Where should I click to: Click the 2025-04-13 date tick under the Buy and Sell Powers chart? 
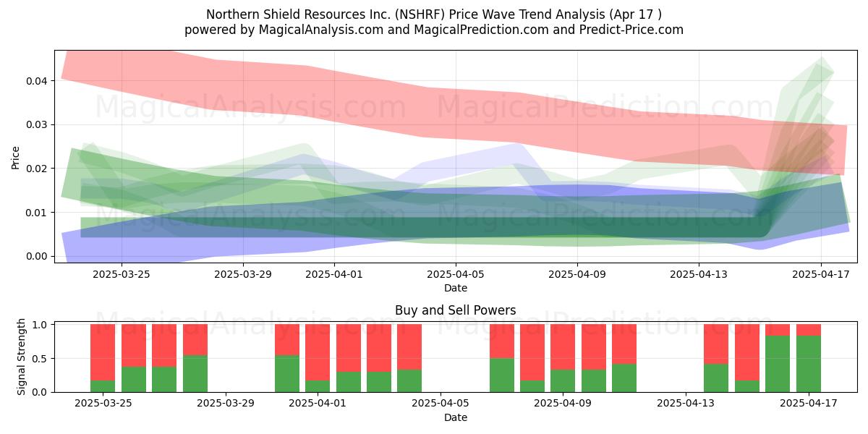686,404
